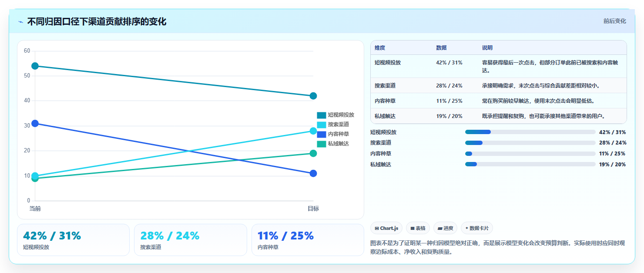The height and width of the screenshot is (273, 644).
Task: Select the dark teal data point at 目标 (42)
Action: point(313,96)
